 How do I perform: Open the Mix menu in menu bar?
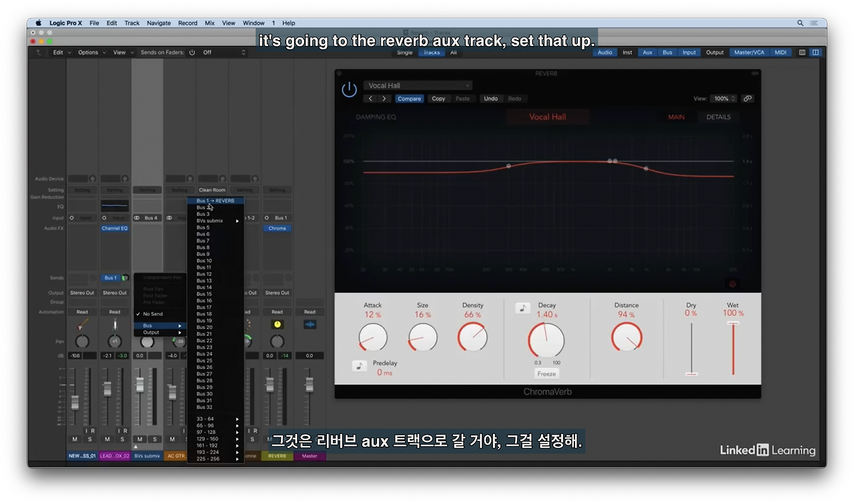(x=209, y=23)
